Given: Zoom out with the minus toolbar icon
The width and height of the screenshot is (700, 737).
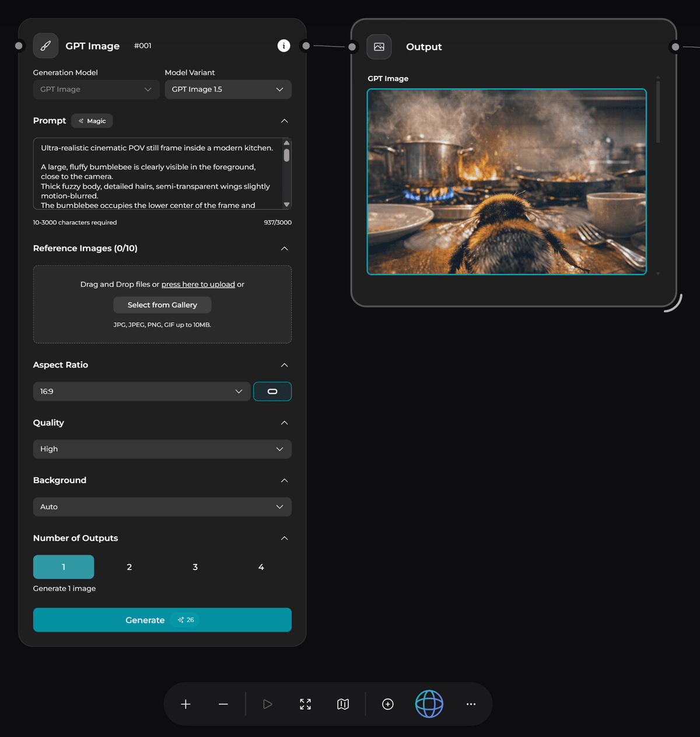Looking at the screenshot, I should (x=223, y=704).
